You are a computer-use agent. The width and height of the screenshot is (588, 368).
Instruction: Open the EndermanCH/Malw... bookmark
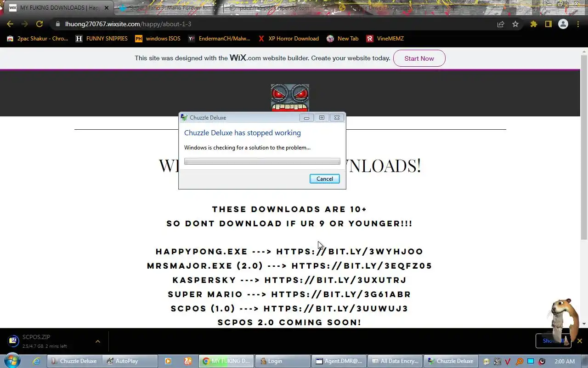click(x=219, y=39)
